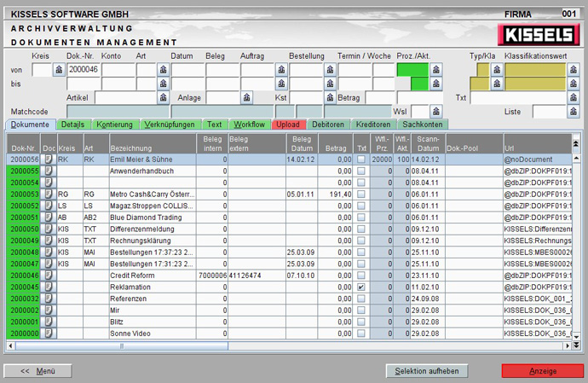Open lookup icon beside Anlage field
Image resolution: width=588 pixels, height=383 pixels.
pos(246,97)
